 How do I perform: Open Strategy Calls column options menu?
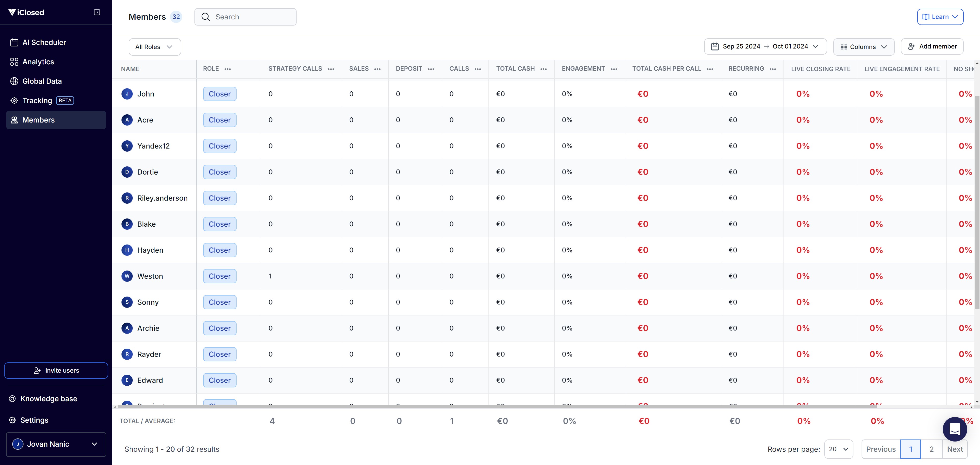[x=331, y=69]
